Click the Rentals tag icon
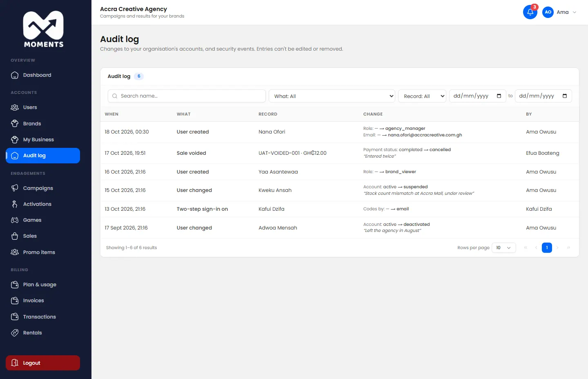588x379 pixels. coord(15,333)
